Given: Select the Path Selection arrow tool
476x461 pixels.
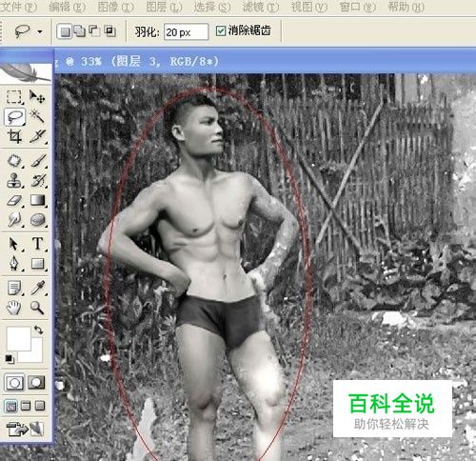Looking at the screenshot, I should [14, 244].
